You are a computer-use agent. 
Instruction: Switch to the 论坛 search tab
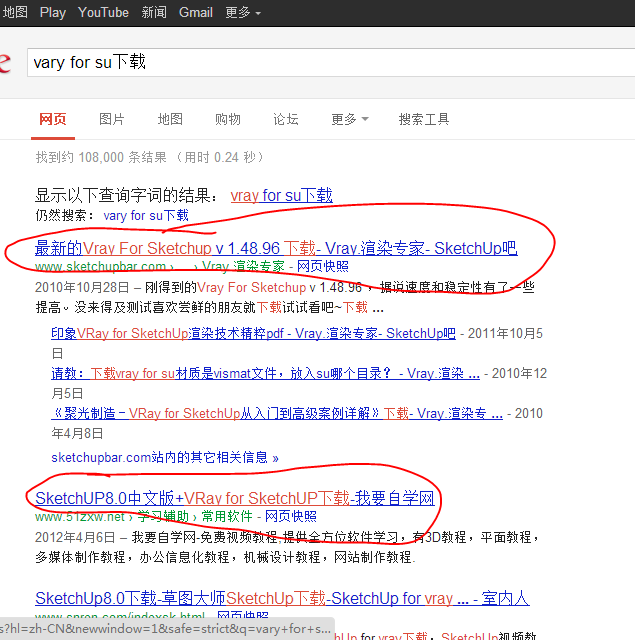[x=286, y=119]
